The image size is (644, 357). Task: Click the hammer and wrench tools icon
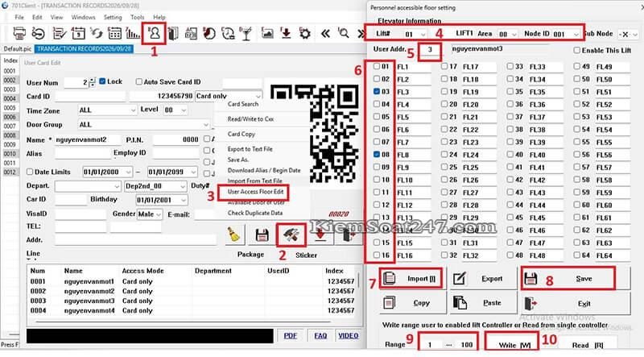291,235
